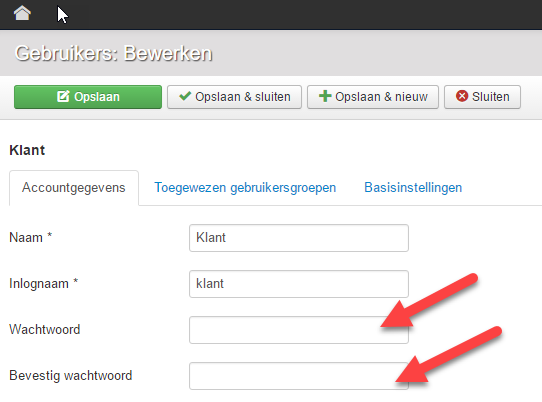This screenshot has height=402, width=542.
Task: Open the Toegewezen gebruikersgroepen tab
Action: [x=245, y=188]
